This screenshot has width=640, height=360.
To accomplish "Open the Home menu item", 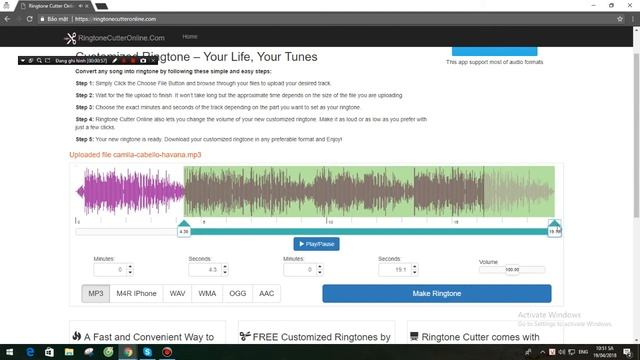I will (190, 37).
